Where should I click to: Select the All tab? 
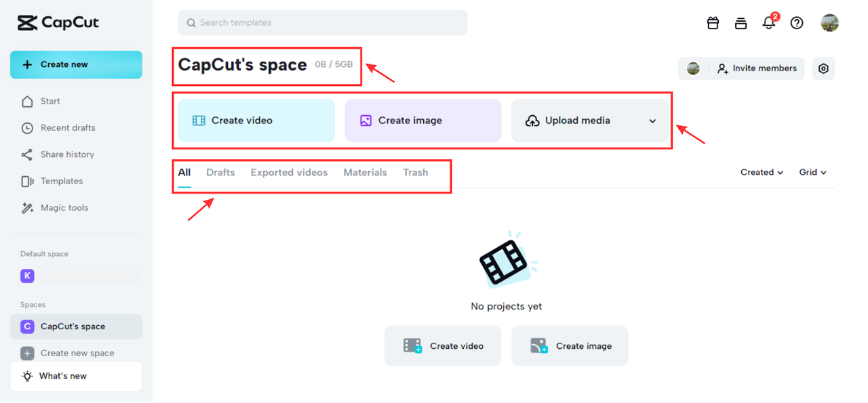184,173
